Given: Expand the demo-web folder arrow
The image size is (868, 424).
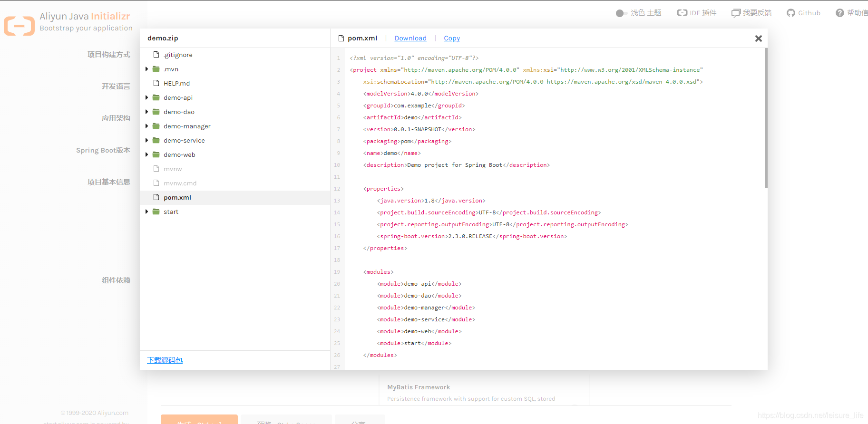Looking at the screenshot, I should 146,154.
